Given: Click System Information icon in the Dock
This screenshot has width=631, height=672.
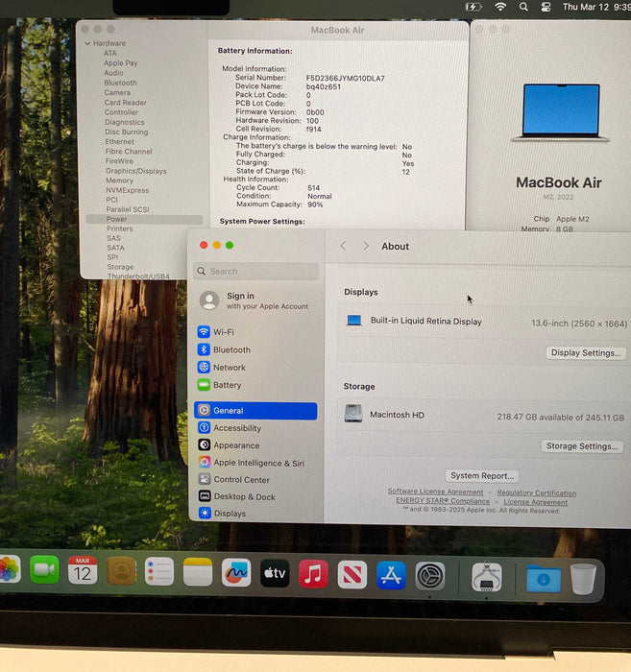Looking at the screenshot, I should (487, 577).
